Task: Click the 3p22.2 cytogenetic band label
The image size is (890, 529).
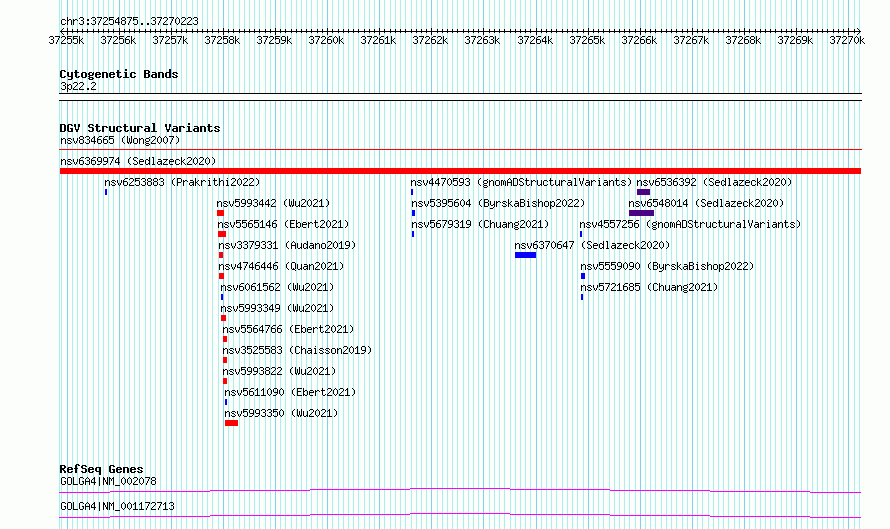Action: 78,86
